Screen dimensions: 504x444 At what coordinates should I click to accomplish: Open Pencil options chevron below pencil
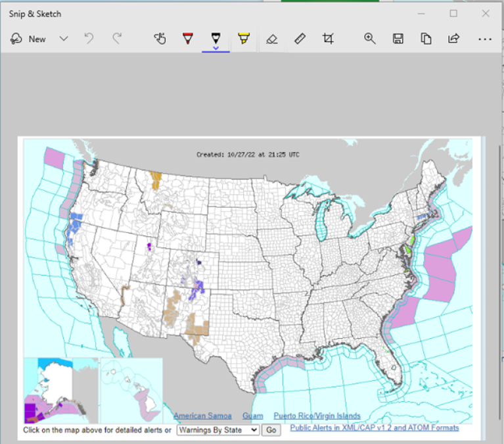pos(216,48)
